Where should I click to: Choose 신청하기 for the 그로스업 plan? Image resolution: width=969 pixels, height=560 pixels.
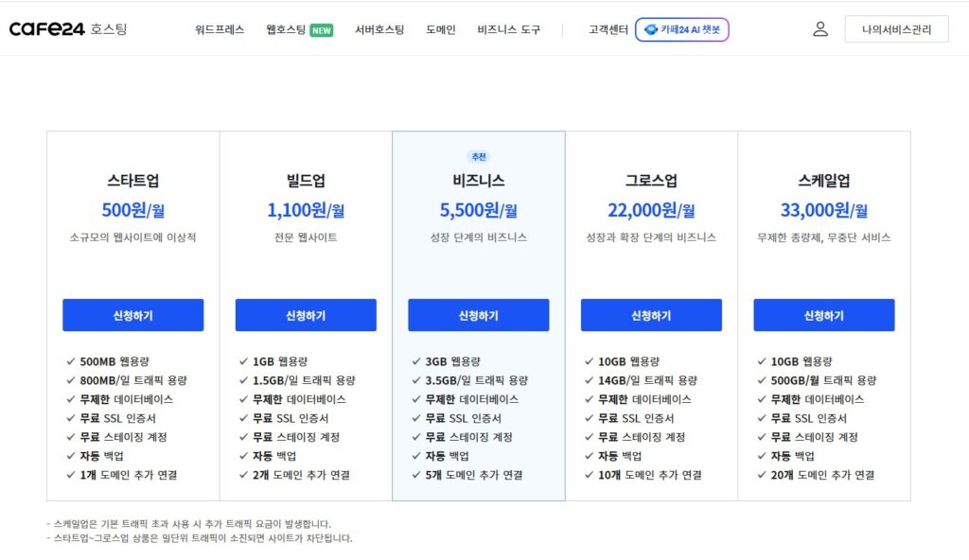(x=651, y=315)
